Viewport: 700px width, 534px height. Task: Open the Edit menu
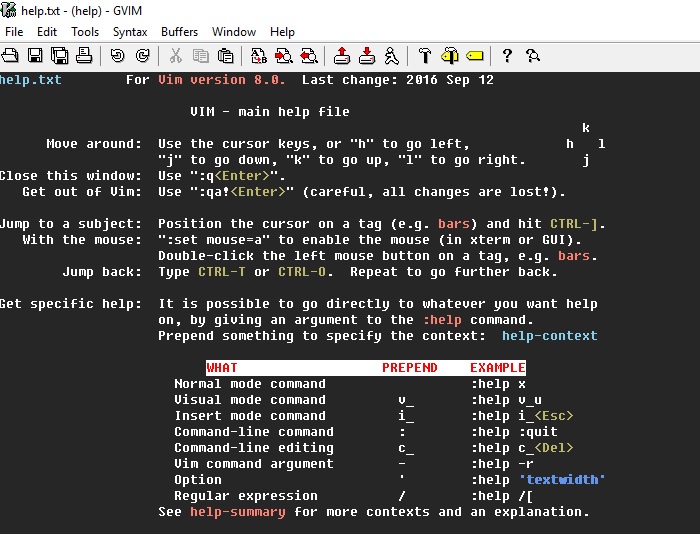[47, 32]
